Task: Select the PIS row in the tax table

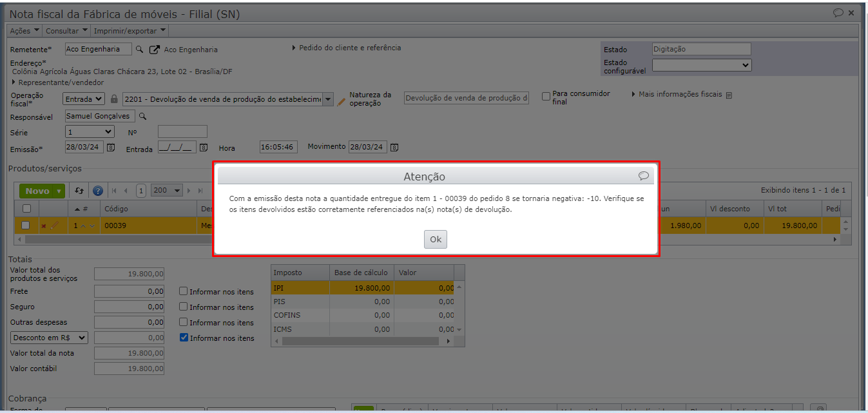Action: pos(363,302)
